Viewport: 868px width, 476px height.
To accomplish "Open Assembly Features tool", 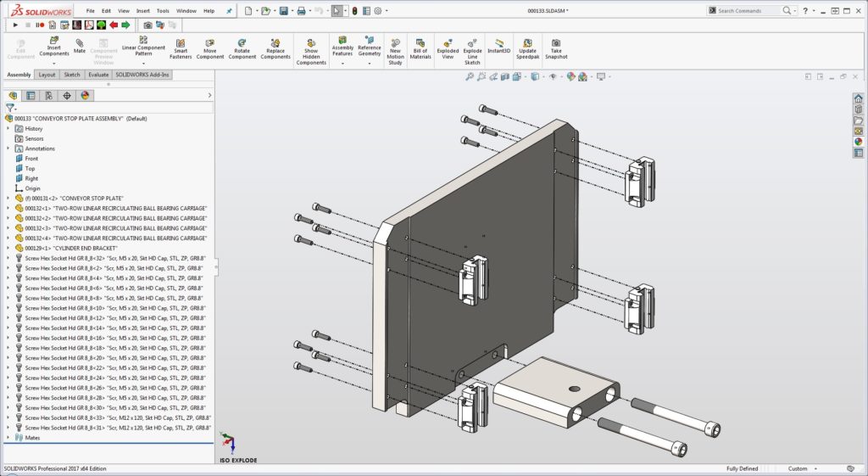I will pyautogui.click(x=342, y=46).
